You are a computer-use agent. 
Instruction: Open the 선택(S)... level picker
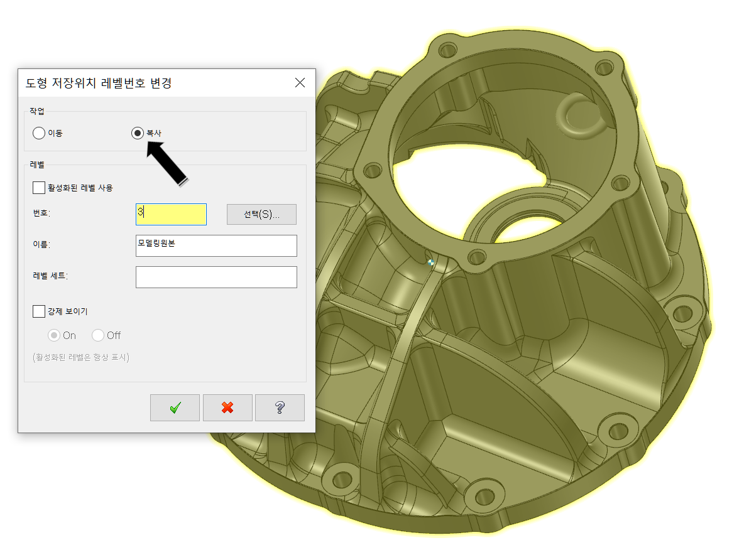click(x=261, y=214)
